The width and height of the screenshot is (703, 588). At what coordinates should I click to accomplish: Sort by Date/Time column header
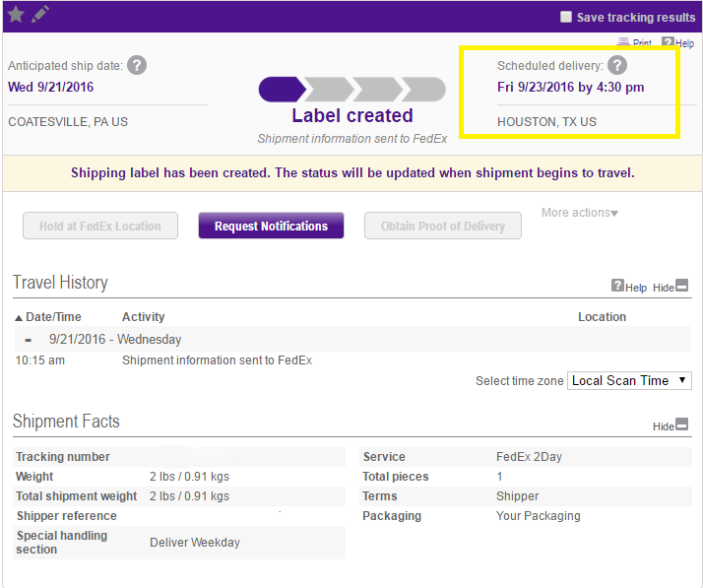48,317
